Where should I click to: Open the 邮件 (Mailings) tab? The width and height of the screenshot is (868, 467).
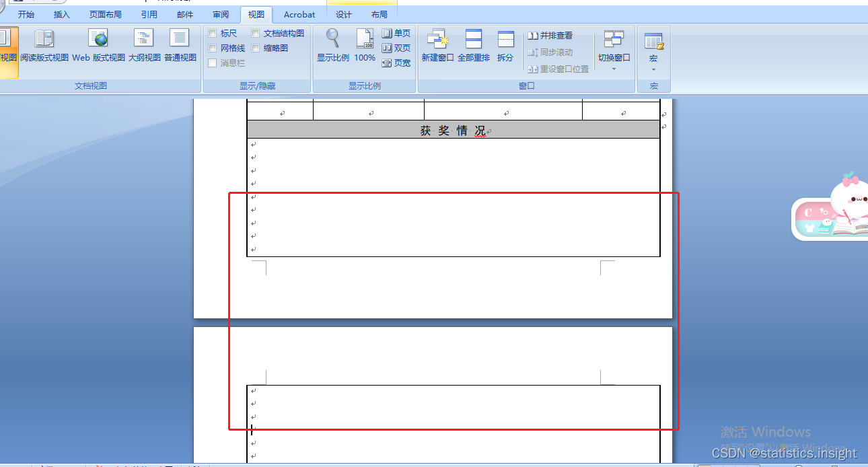tap(185, 14)
